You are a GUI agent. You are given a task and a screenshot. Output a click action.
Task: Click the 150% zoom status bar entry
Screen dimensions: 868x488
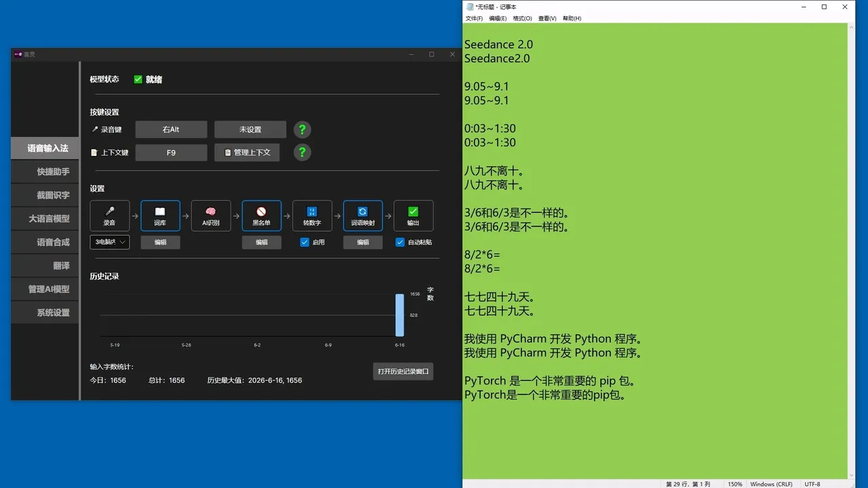(735, 484)
